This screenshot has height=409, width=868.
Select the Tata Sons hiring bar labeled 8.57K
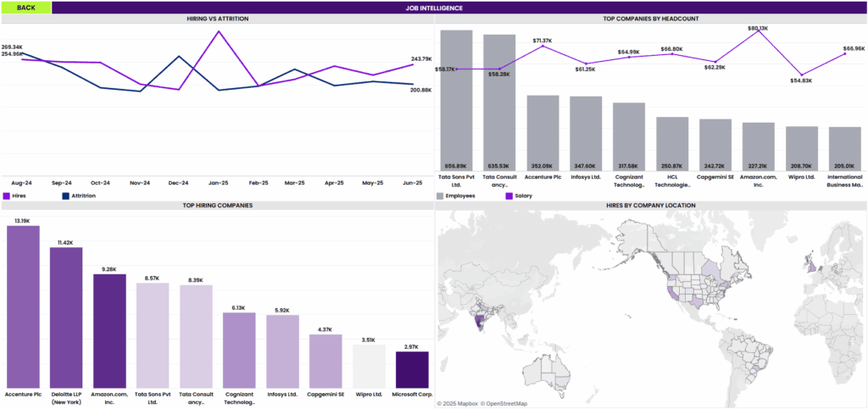pos(153,335)
